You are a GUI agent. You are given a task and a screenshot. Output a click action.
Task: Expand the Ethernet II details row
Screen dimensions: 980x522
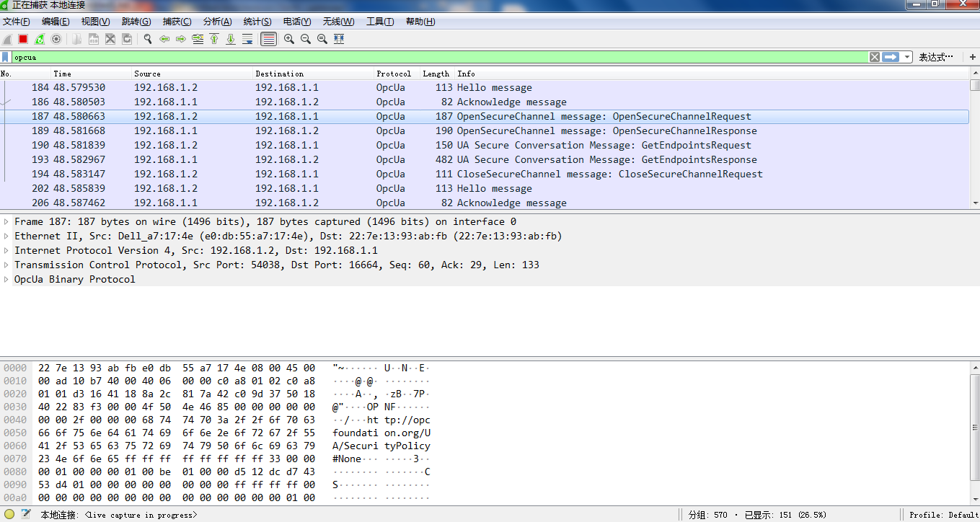click(x=6, y=236)
